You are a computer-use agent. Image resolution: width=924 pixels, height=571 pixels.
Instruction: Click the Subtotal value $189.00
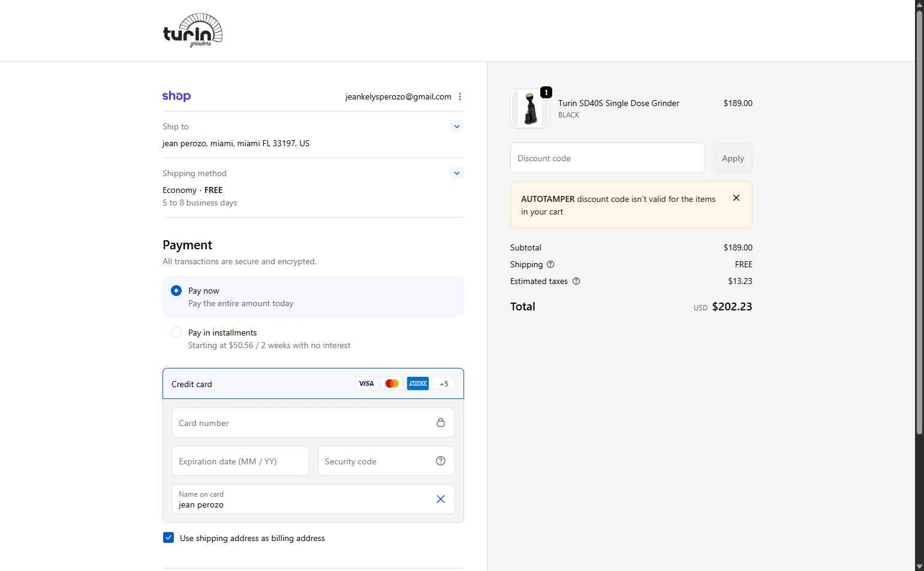tap(738, 247)
